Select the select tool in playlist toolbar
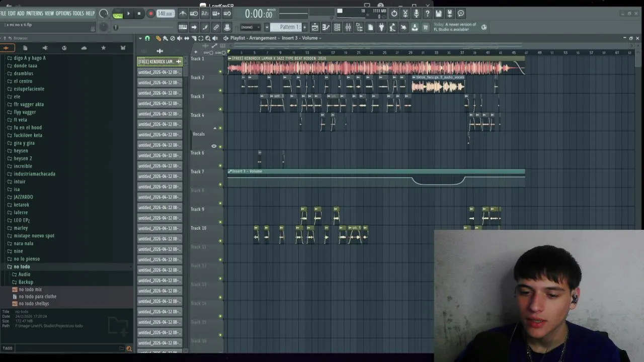The image size is (644, 362). click(200, 38)
